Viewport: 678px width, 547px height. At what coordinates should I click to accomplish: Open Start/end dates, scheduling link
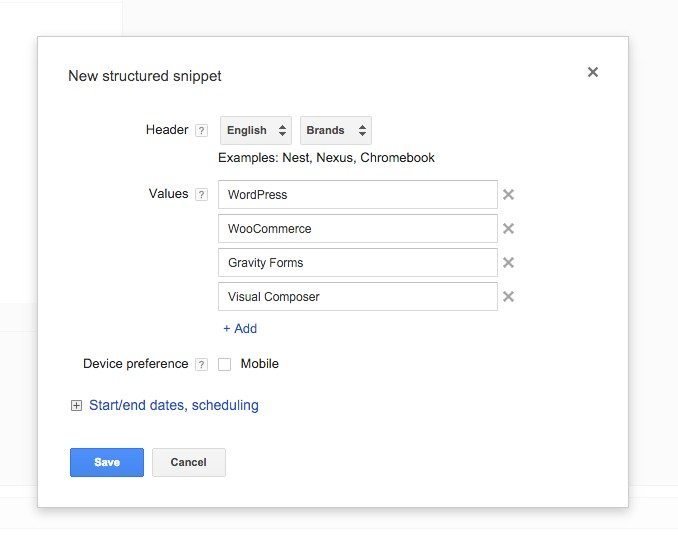[x=174, y=405]
